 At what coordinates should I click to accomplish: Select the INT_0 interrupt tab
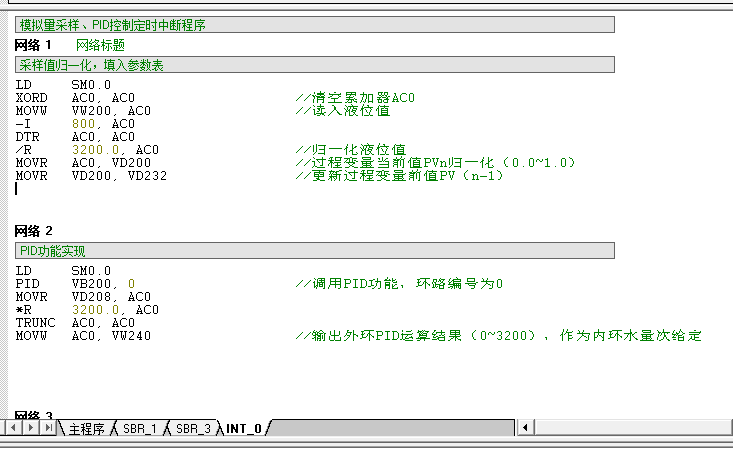click(x=244, y=428)
